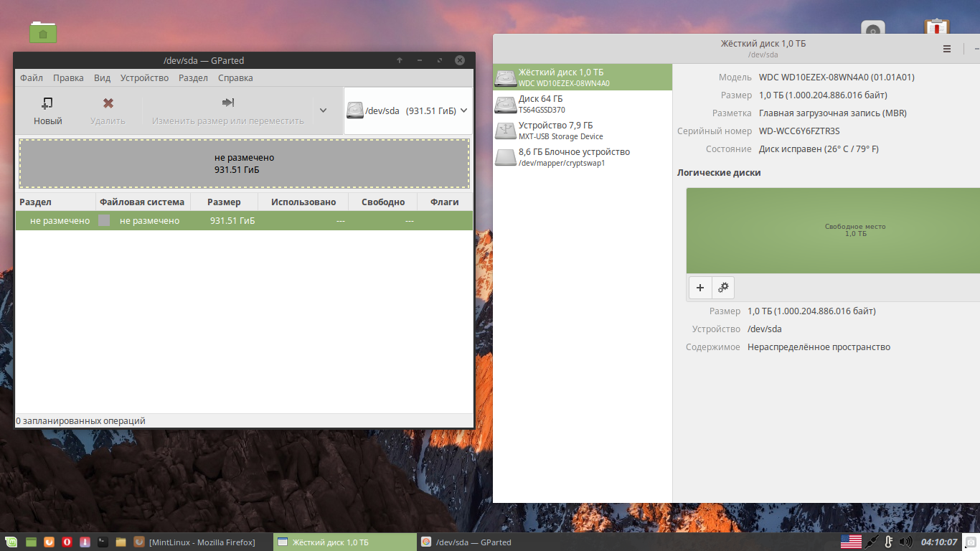Open the Вид menu in GParted
The image size is (980, 551).
[x=102, y=78]
